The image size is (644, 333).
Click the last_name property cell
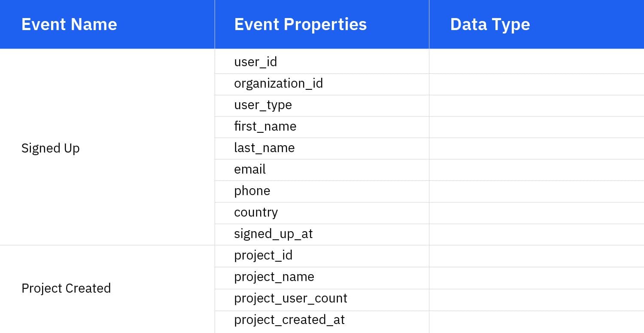[264, 148]
